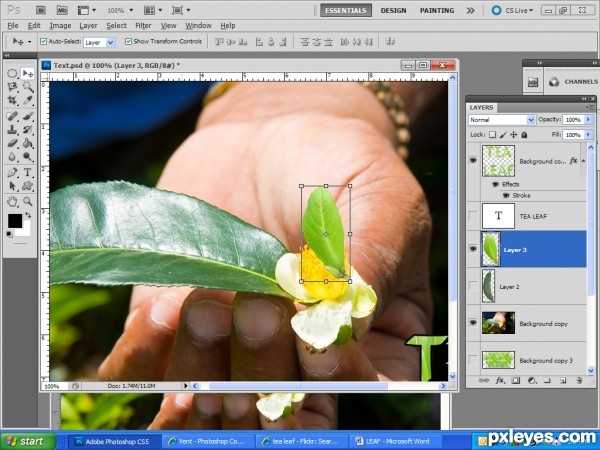Image resolution: width=600 pixels, height=450 pixels.
Task: Collapse effects on top layer
Action: click(x=583, y=161)
